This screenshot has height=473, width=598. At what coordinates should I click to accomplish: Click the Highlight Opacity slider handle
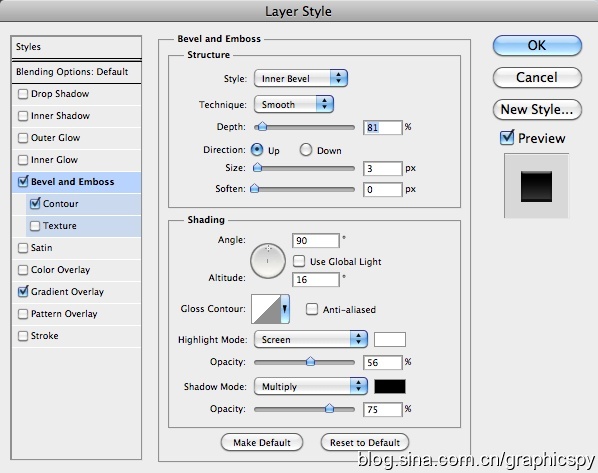tap(310, 361)
